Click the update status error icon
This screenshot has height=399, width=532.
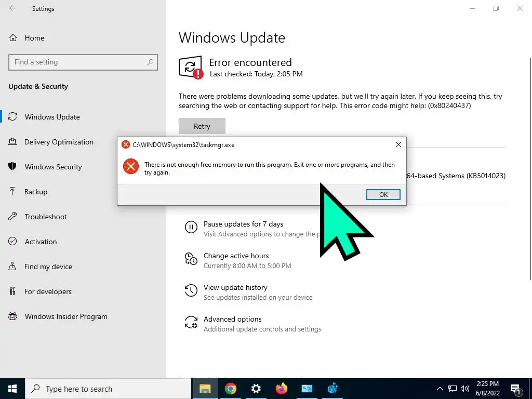click(x=191, y=67)
